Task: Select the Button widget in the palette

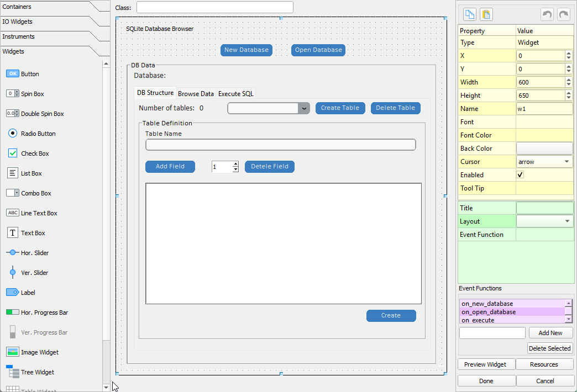Action: (x=33, y=73)
